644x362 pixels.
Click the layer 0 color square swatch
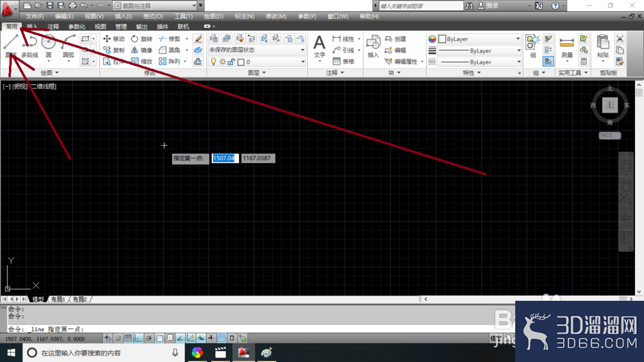pos(241,62)
